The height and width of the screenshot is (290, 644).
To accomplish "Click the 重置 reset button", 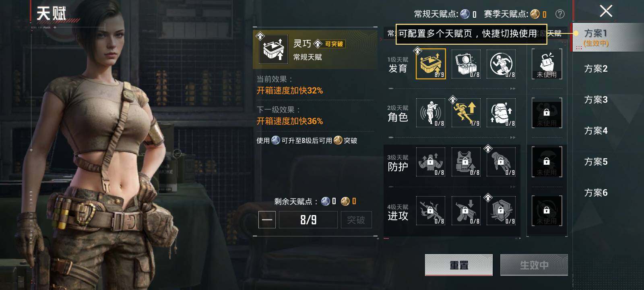I will click(x=459, y=265).
